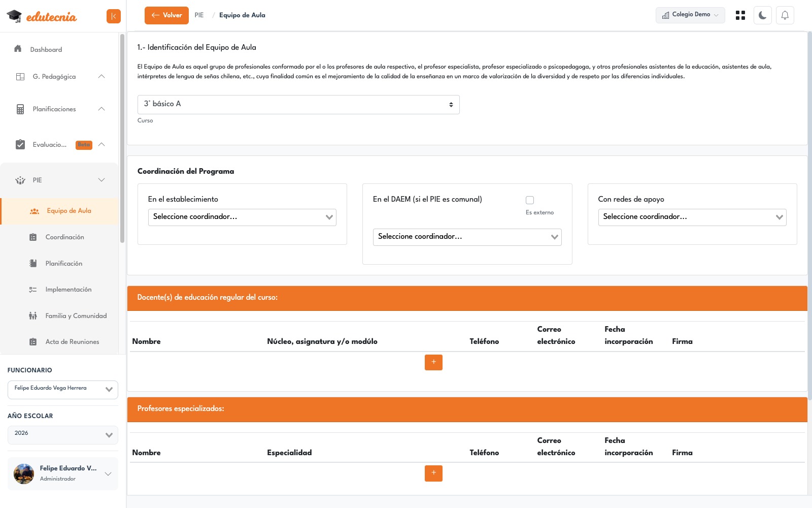Click the PIE breadcrumb link

click(199, 15)
